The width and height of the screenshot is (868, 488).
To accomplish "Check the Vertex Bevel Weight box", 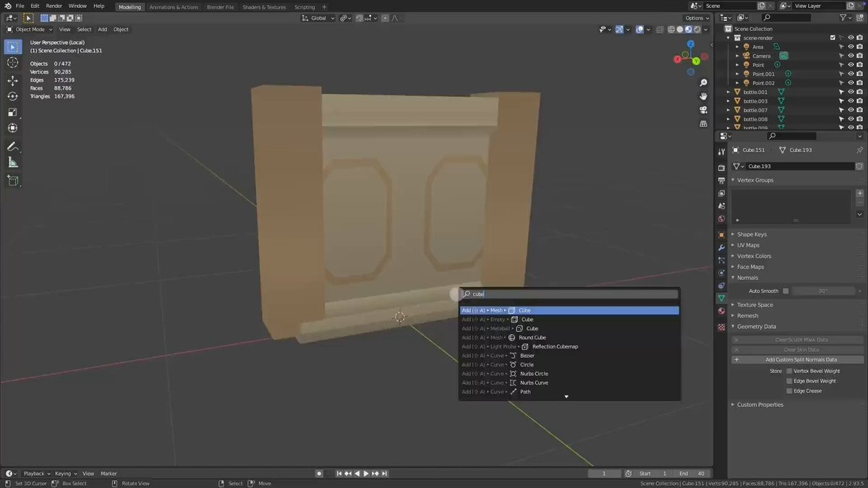I will [789, 371].
